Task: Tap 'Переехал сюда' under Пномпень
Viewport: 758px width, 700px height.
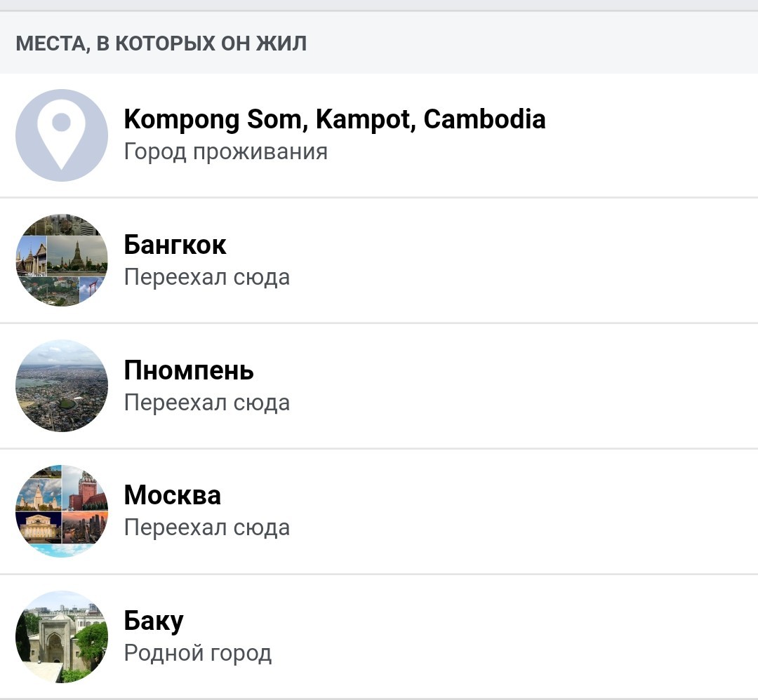Action: click(x=207, y=403)
